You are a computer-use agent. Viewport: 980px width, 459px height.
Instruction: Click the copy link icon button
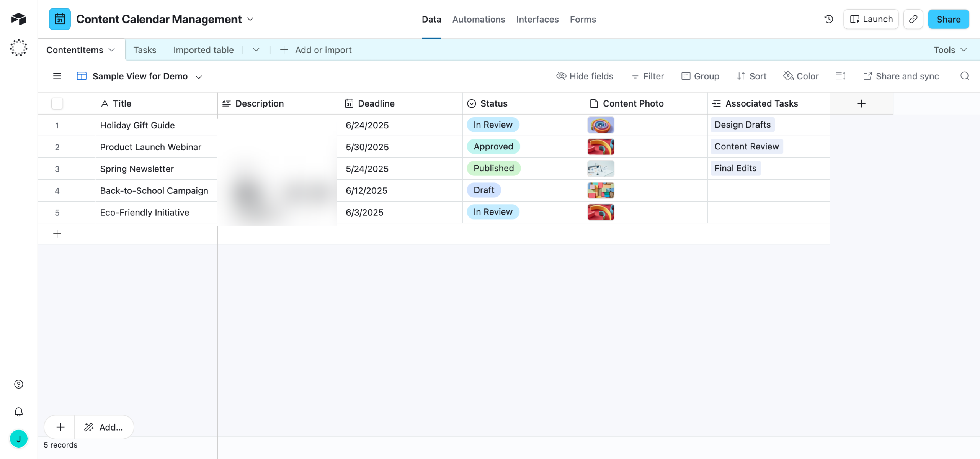pos(913,19)
